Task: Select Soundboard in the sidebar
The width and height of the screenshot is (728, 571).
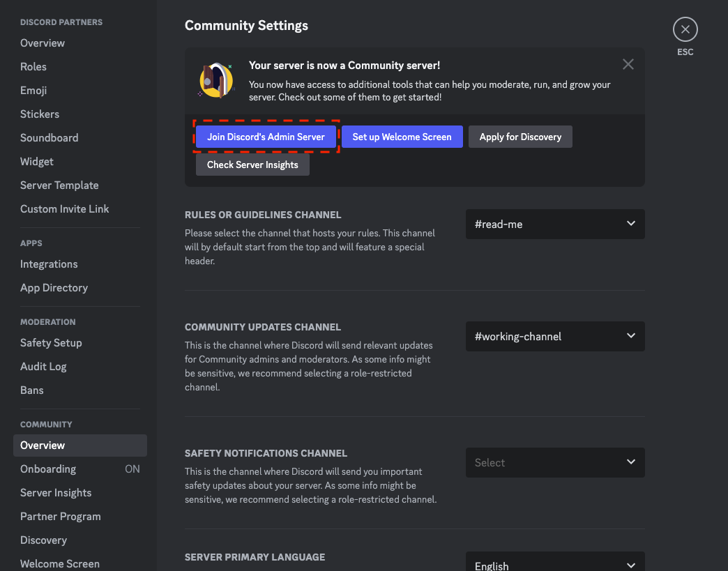Action: coord(49,138)
